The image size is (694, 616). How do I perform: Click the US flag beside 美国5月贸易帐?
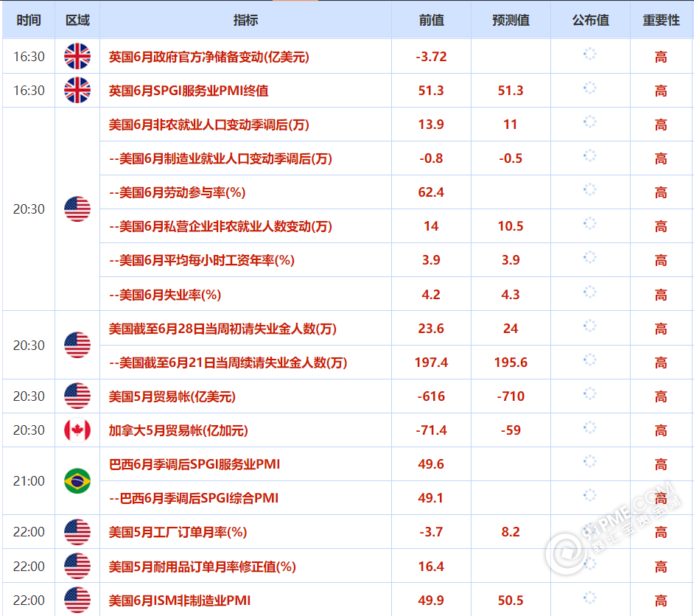(77, 396)
